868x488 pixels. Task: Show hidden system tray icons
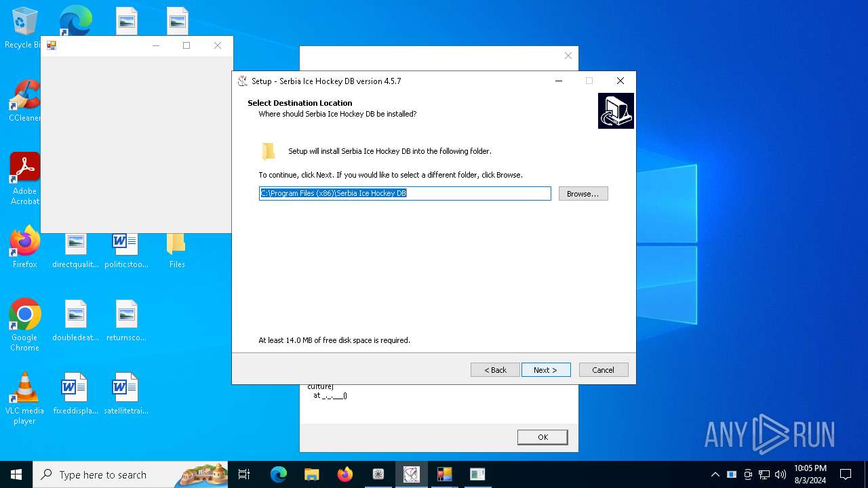715,474
